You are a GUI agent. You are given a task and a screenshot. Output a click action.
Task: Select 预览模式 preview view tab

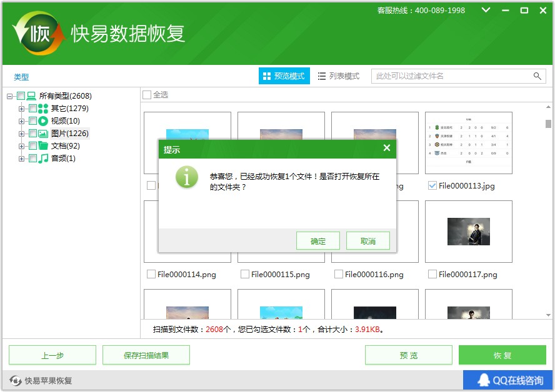pos(284,76)
